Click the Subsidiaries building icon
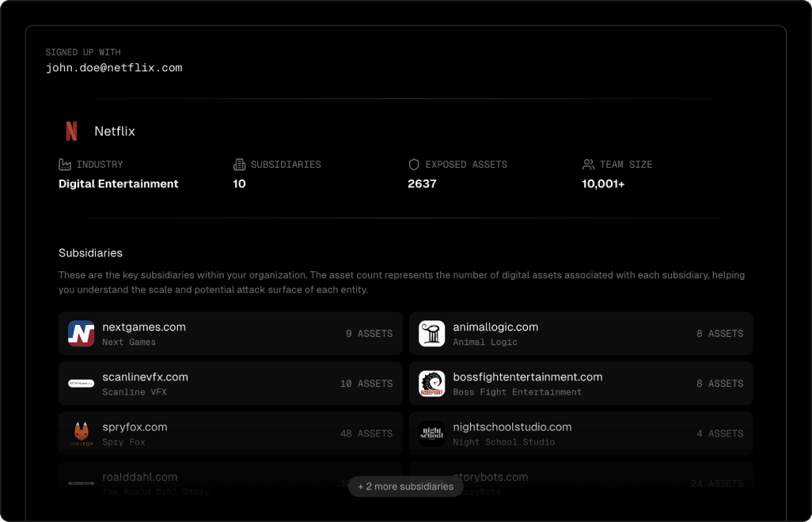The height and width of the screenshot is (522, 812). (x=239, y=165)
